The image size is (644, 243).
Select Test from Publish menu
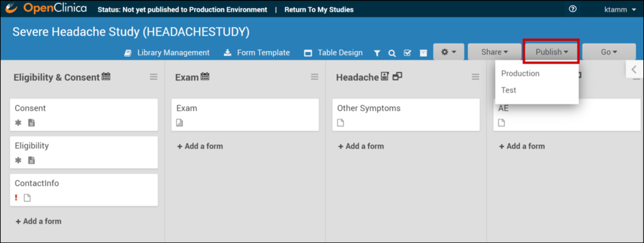pyautogui.click(x=508, y=90)
